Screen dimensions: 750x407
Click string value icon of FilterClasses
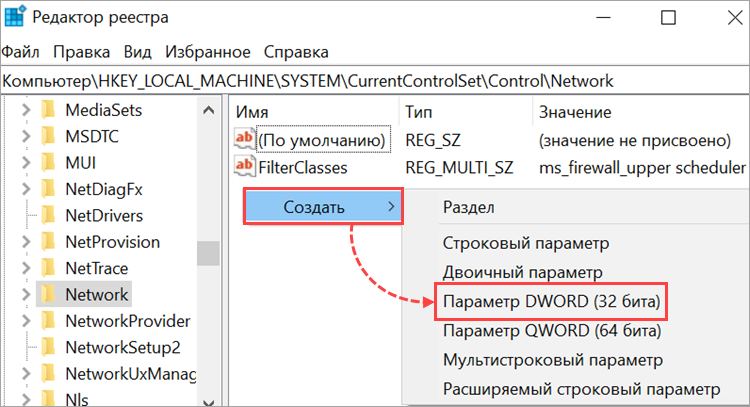244,166
